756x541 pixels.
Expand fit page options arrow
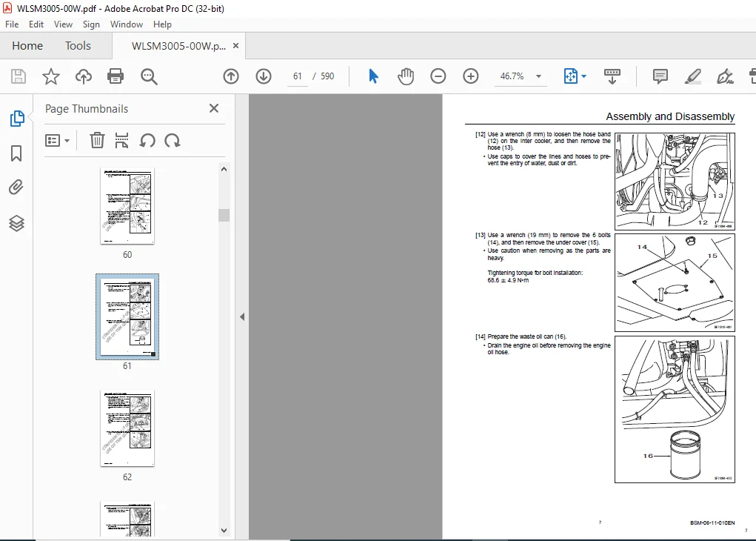[x=584, y=76]
